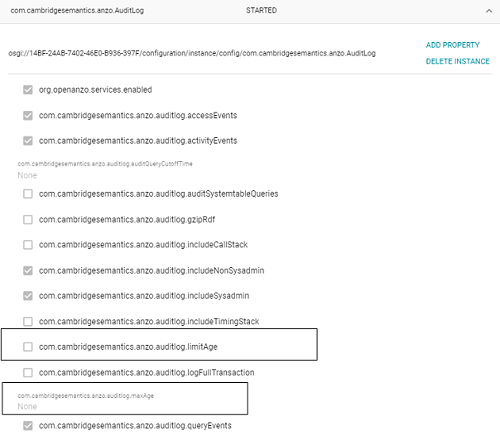Click the DELETE INSTANCE link
The width and height of the screenshot is (500, 440).
pyautogui.click(x=457, y=61)
